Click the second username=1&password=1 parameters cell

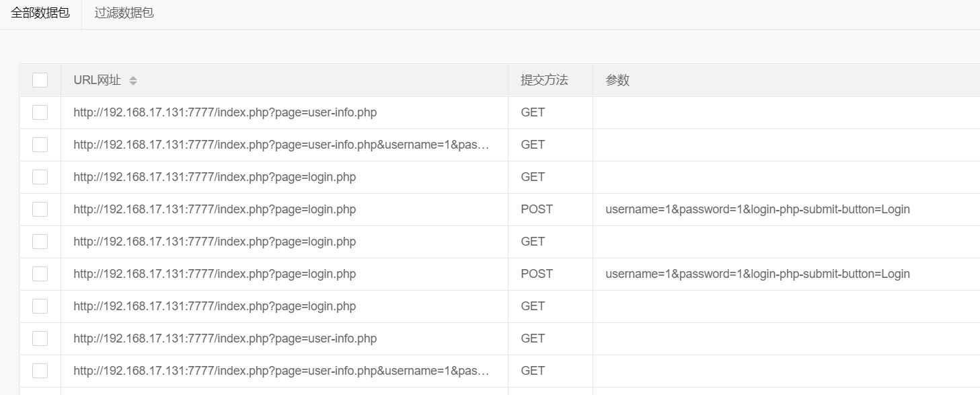[757, 274]
